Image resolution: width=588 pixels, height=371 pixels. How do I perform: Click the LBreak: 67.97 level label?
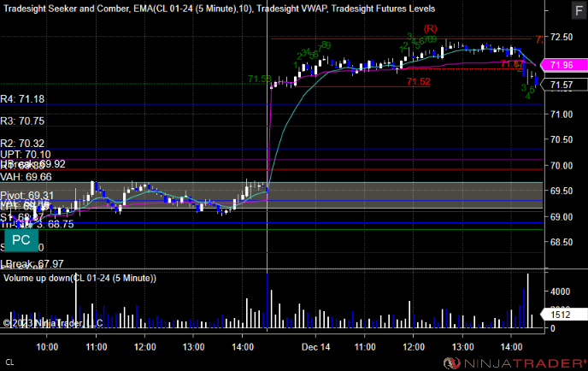pos(32,263)
